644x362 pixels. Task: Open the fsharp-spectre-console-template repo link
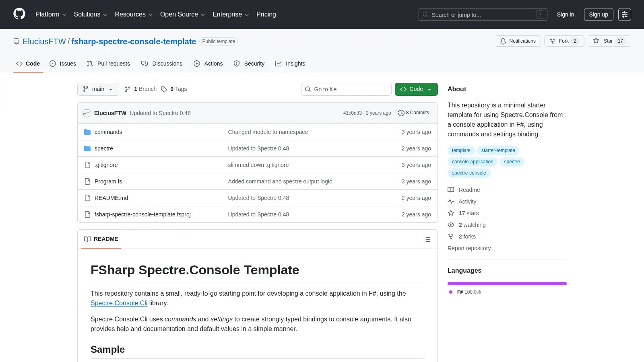(134, 41)
